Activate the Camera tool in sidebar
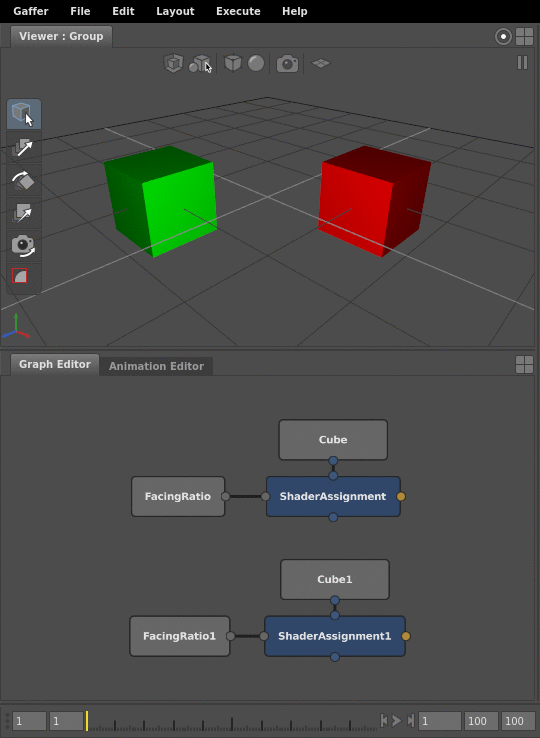540x738 pixels. (24, 246)
